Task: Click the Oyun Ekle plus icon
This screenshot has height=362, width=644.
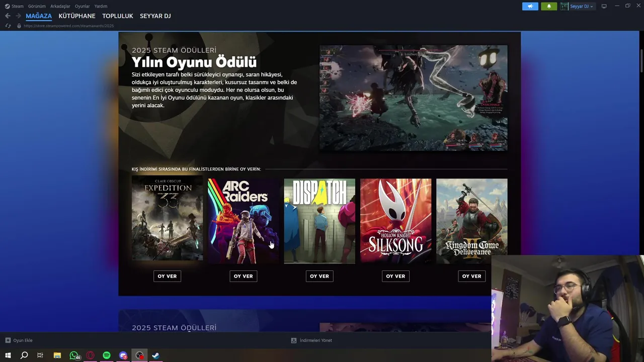Action: (x=8, y=340)
